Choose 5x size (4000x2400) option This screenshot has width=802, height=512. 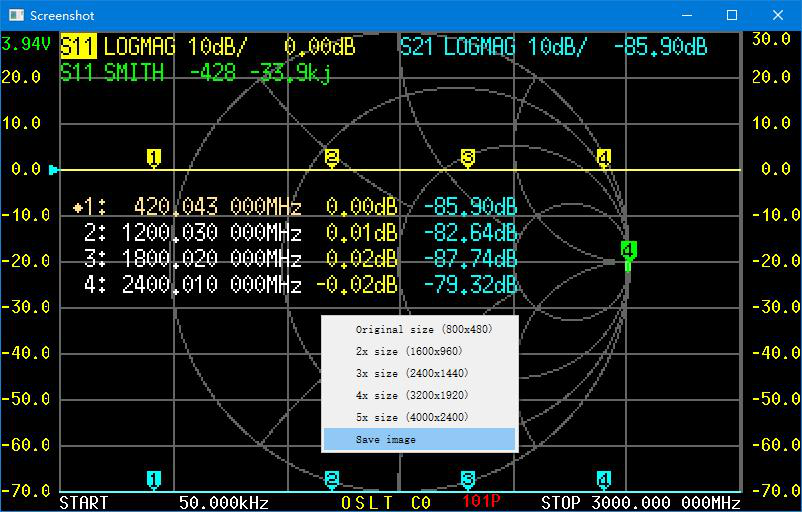click(419, 417)
